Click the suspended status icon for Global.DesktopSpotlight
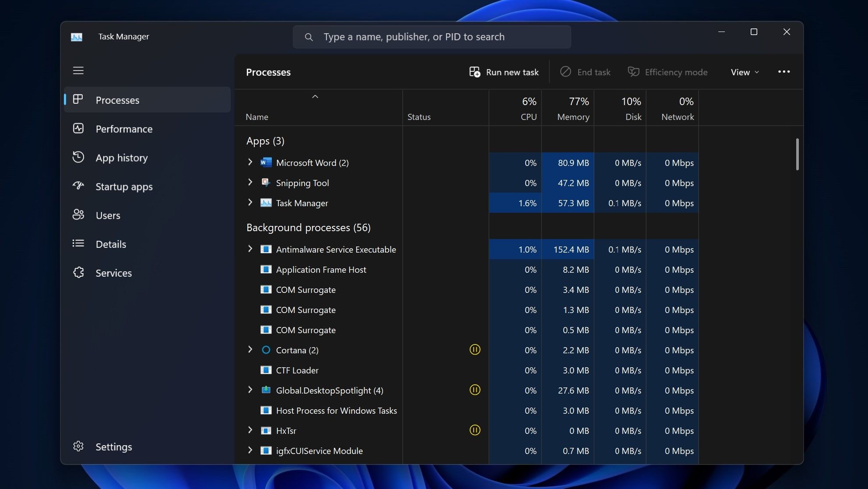The width and height of the screenshot is (868, 489). click(x=475, y=390)
